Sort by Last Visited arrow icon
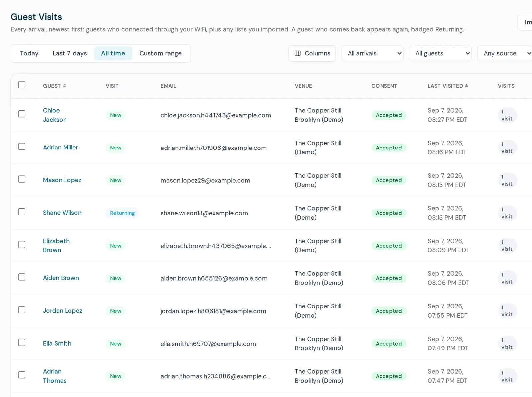 point(466,86)
